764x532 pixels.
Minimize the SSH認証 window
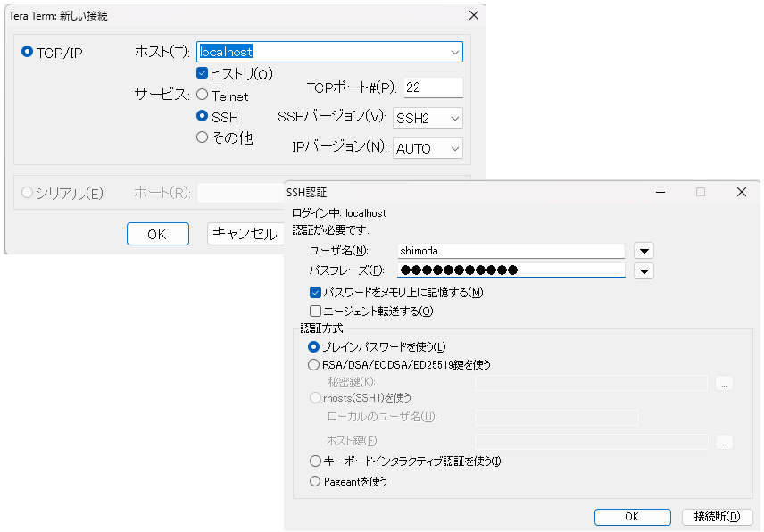[660, 193]
